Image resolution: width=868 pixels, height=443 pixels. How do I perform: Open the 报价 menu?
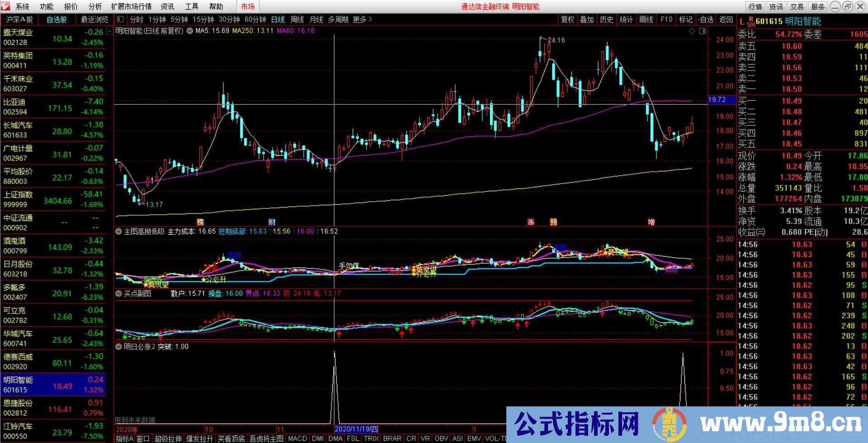(x=71, y=6)
